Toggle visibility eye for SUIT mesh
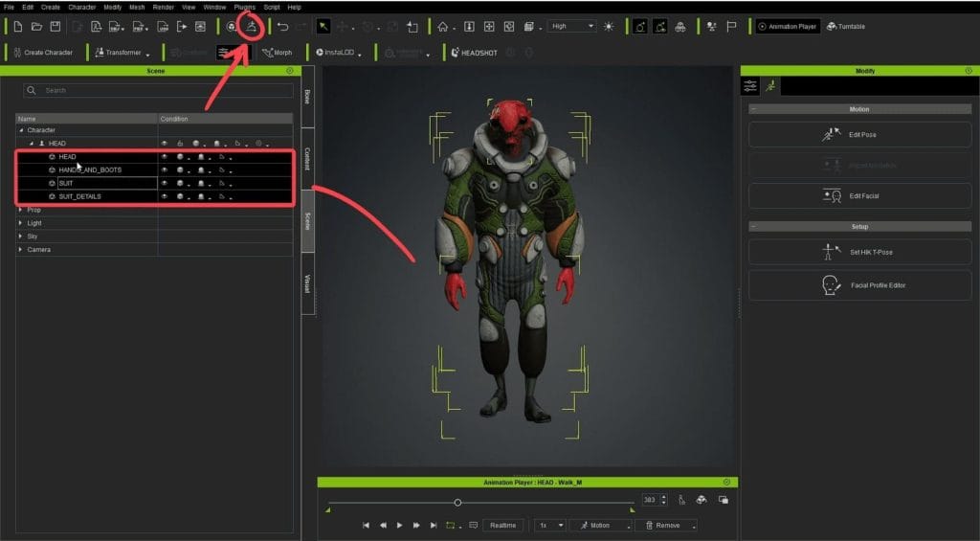980x541 pixels. point(165,183)
